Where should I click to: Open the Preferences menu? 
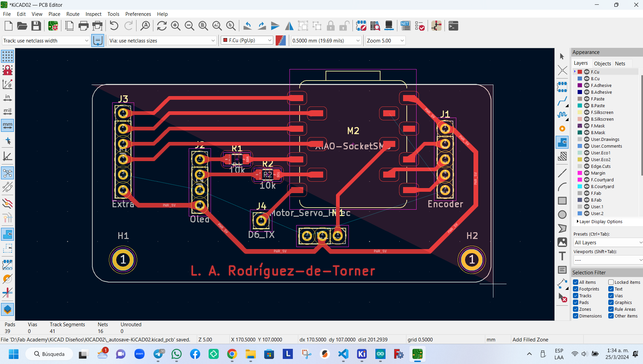[x=138, y=14]
